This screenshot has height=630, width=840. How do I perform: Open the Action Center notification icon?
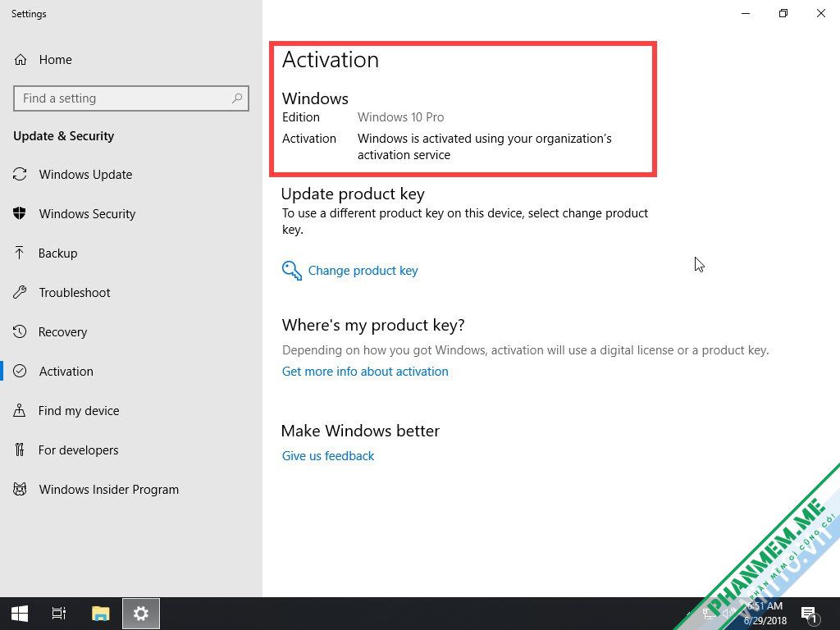809,614
